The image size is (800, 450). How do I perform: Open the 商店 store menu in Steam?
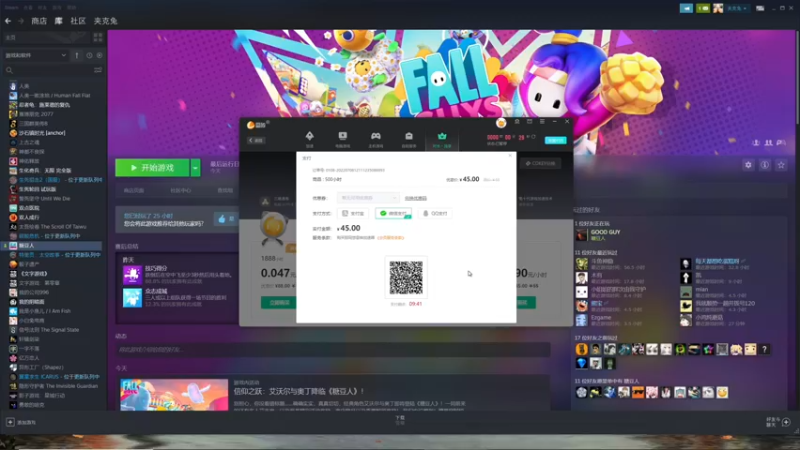pos(39,21)
